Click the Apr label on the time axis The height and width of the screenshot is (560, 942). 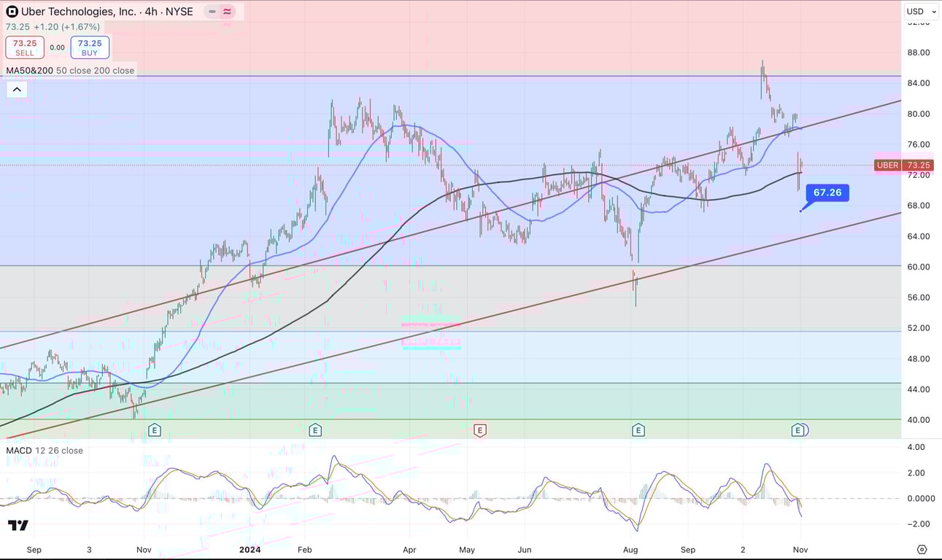409,549
